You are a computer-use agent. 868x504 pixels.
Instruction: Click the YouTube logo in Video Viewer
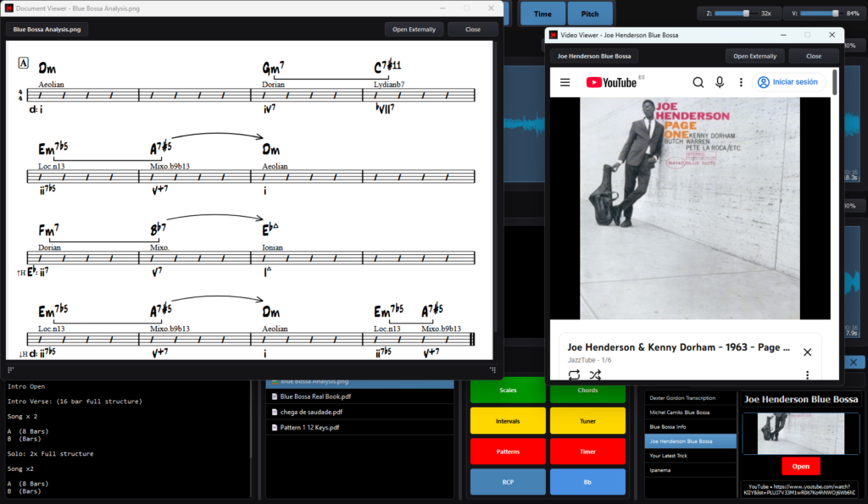[x=611, y=82]
